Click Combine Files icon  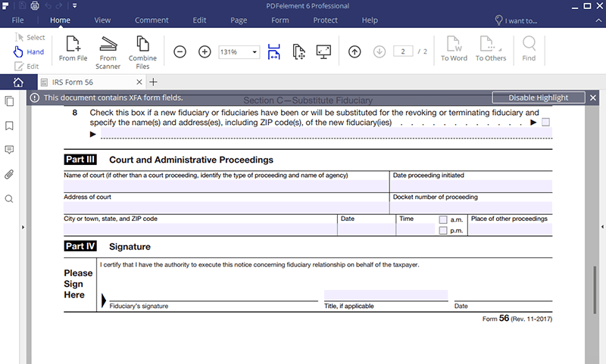click(x=142, y=52)
